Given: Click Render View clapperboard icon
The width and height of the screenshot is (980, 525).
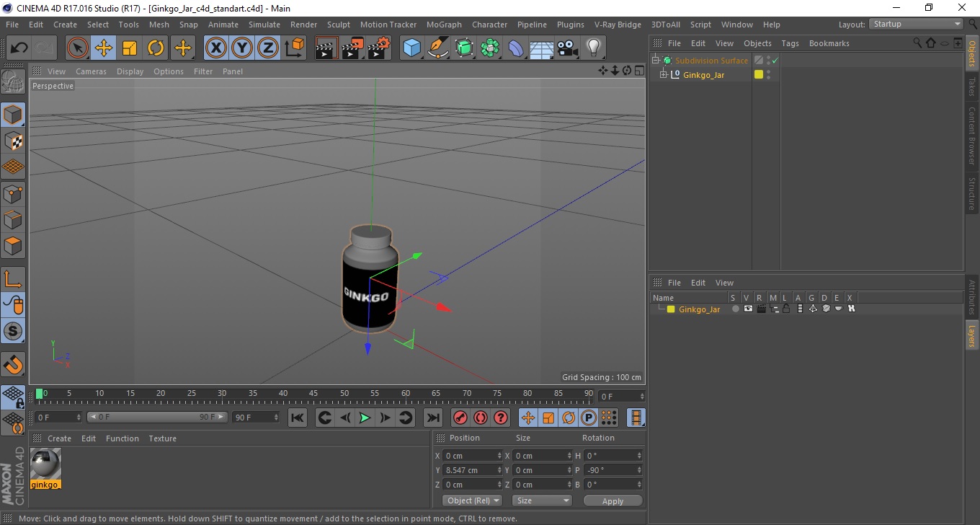Looking at the screenshot, I should (326, 48).
